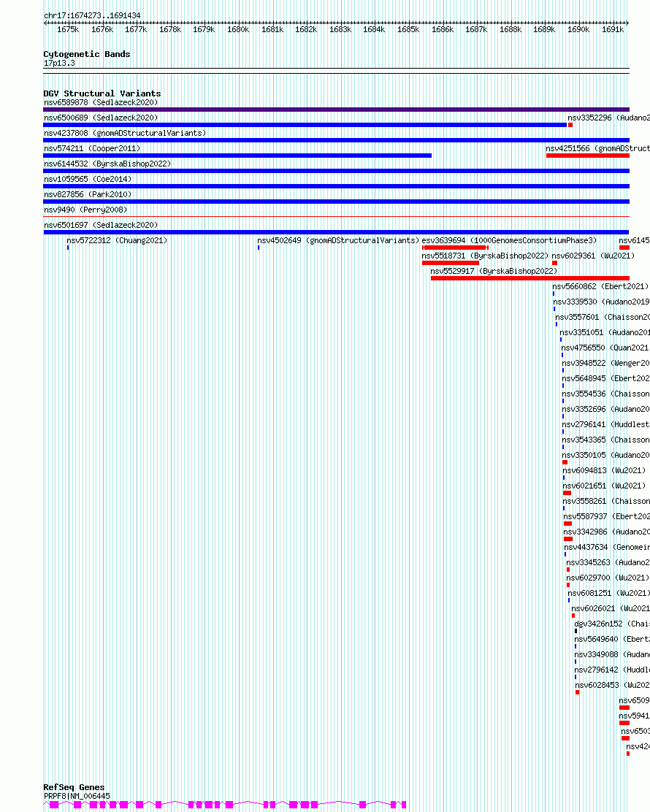Open variant nsv3558261 label
The height and width of the screenshot is (812, 650).
pyautogui.click(x=606, y=501)
